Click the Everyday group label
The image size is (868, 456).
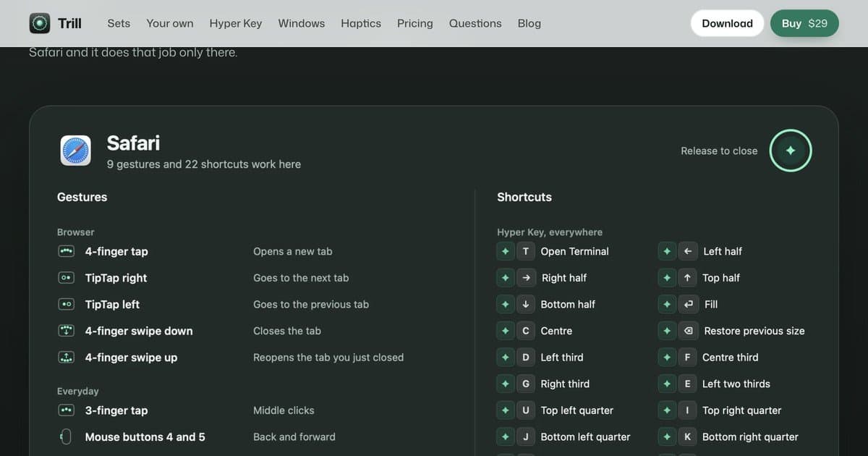(78, 391)
